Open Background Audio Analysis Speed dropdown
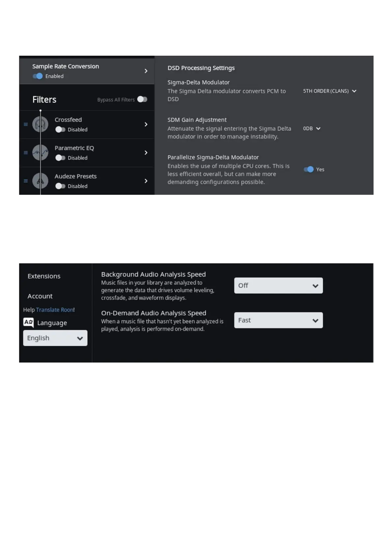The height and width of the screenshot is (555, 392). (x=278, y=285)
